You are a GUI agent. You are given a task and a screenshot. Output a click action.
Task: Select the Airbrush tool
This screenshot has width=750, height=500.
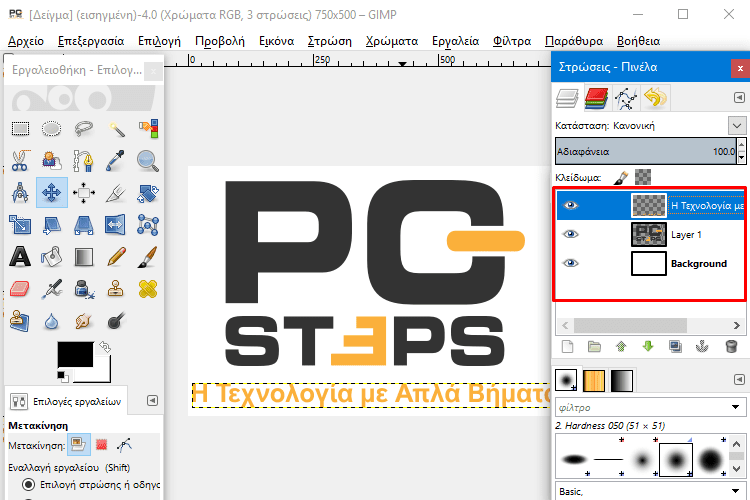point(51,289)
